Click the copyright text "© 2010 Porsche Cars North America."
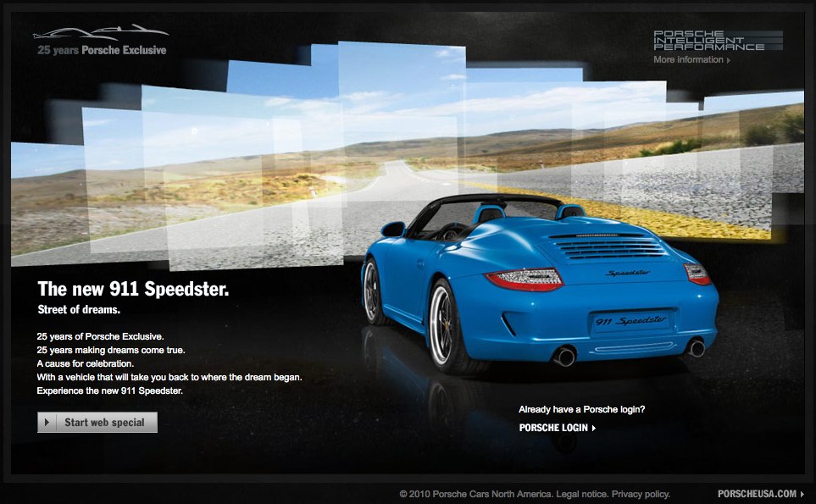Image resolution: width=816 pixels, height=504 pixels. (476, 494)
